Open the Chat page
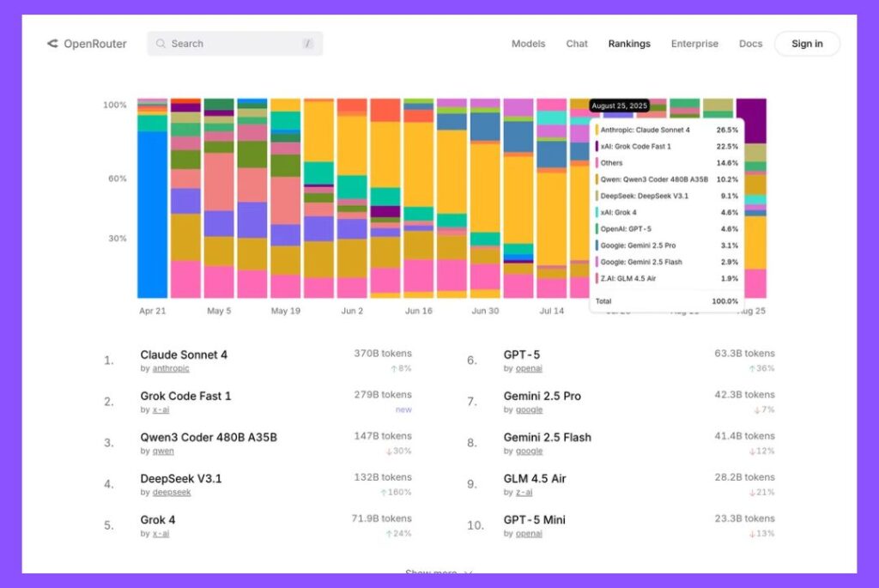The image size is (879, 588). [577, 44]
